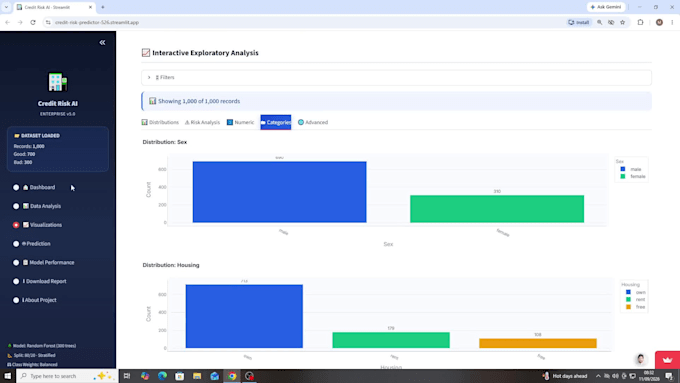The height and width of the screenshot is (383, 680).
Task: Click the green female bar in Sex chart
Action: coord(497,209)
